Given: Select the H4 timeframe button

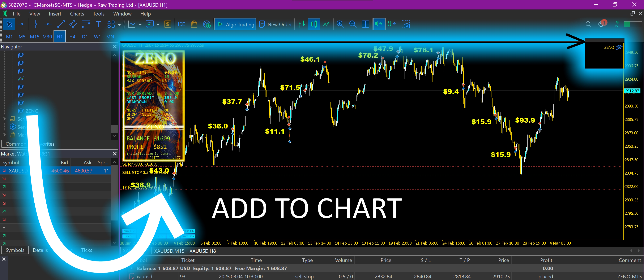Looking at the screenshot, I should [72, 37].
